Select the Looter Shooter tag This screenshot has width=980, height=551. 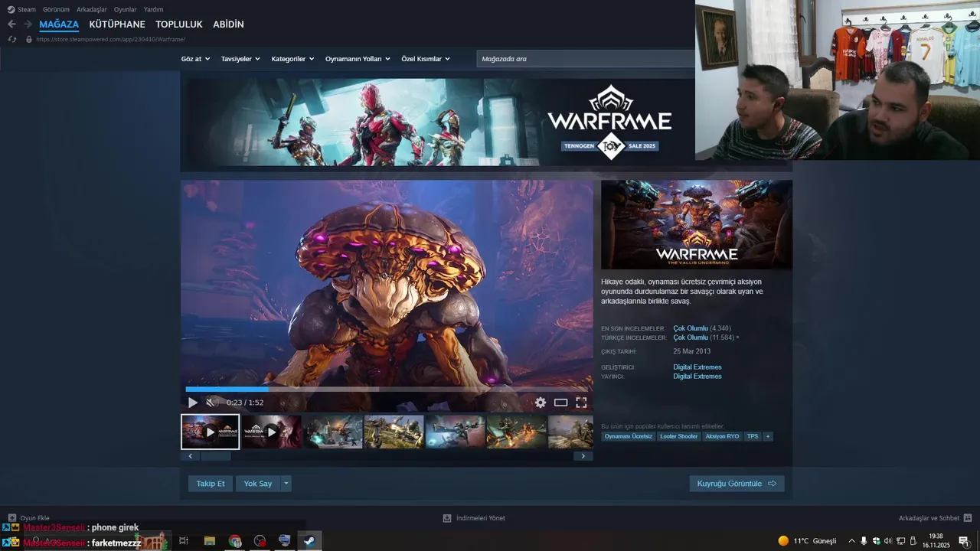point(679,436)
